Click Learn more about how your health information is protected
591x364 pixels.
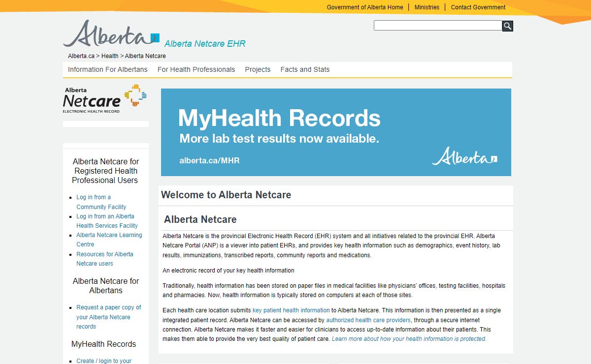(409, 339)
